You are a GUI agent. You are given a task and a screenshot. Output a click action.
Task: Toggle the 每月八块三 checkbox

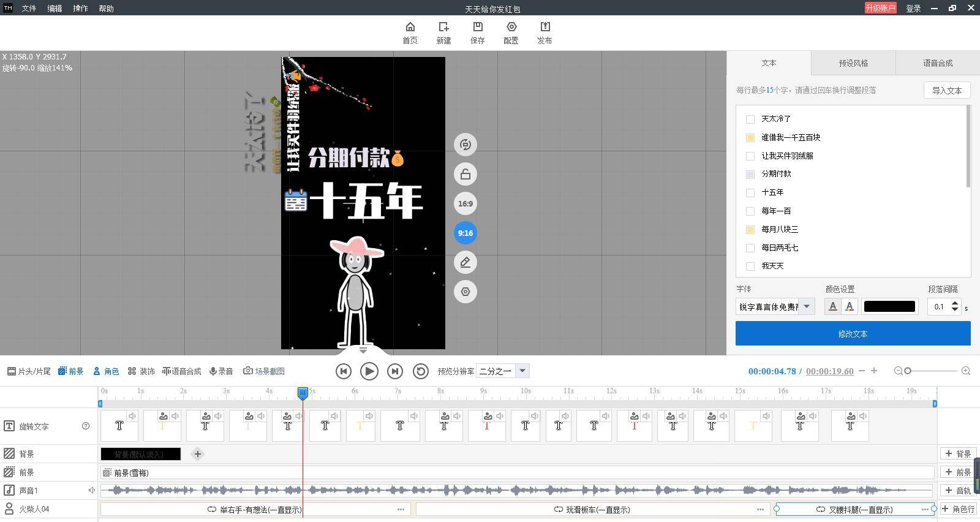750,229
